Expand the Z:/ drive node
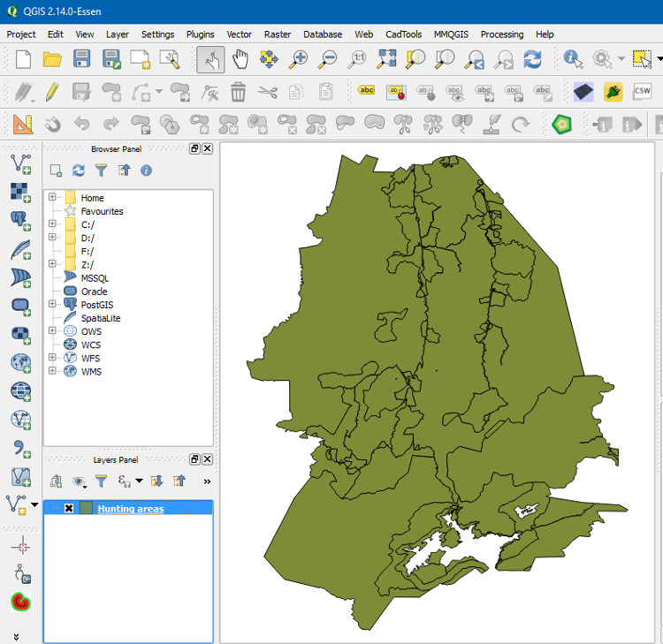Image resolution: width=663 pixels, height=644 pixels. click(x=52, y=263)
